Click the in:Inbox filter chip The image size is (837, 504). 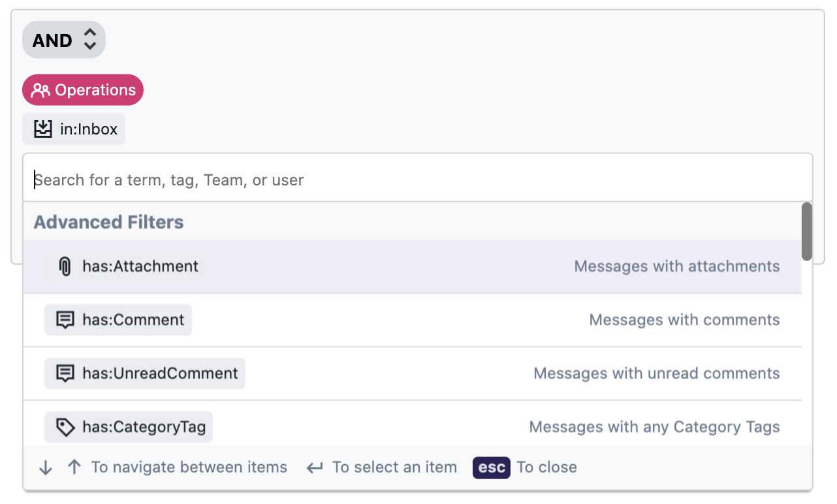(74, 129)
